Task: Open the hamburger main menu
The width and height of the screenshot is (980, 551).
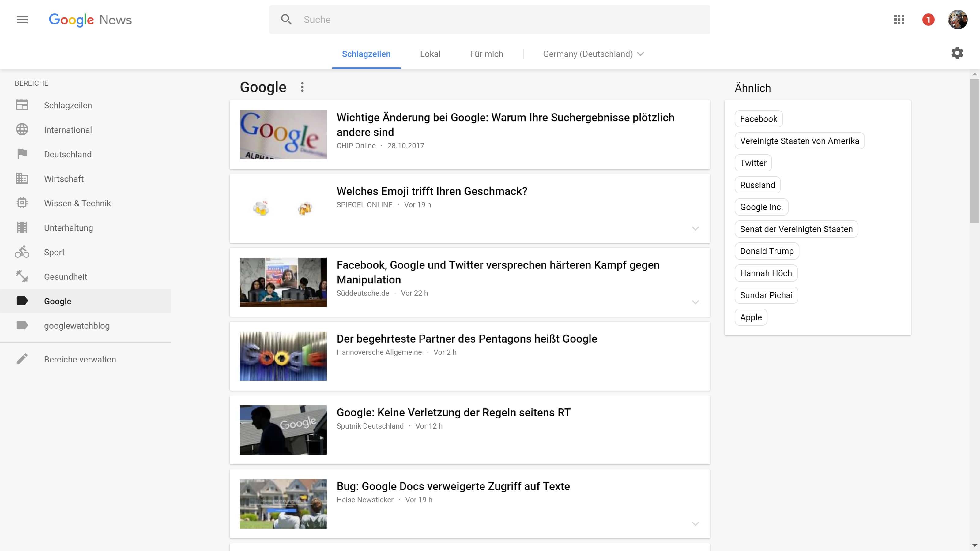Action: tap(22, 19)
